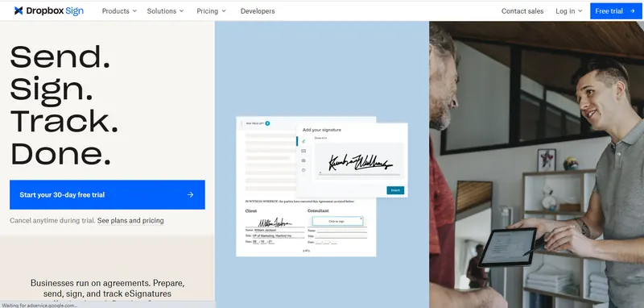
Task: Select the type signature keyboard icon
Action: pyautogui.click(x=303, y=151)
